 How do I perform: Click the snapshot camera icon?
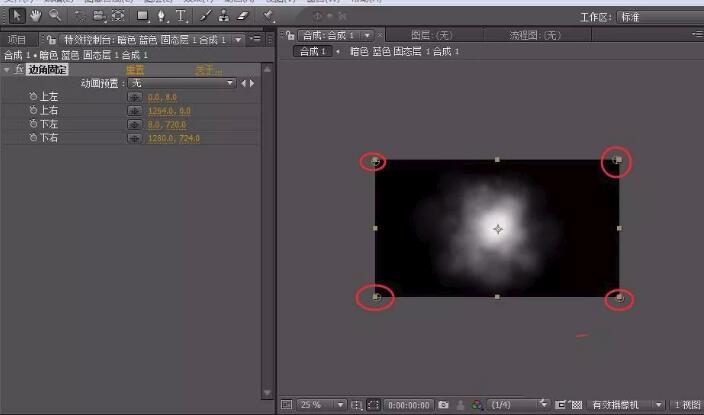tap(443, 405)
